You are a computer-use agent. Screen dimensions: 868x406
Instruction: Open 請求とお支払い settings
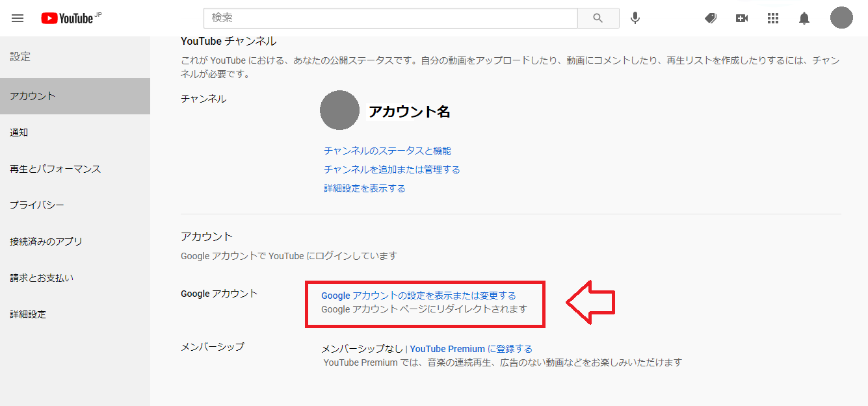coord(75,278)
